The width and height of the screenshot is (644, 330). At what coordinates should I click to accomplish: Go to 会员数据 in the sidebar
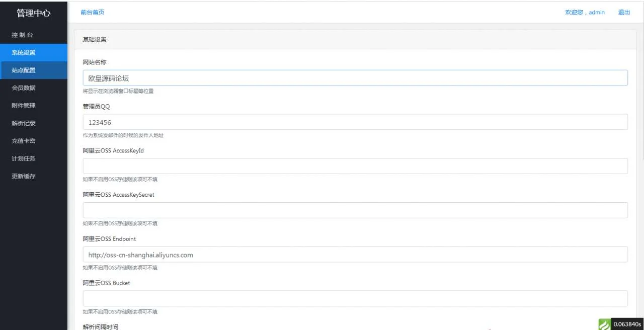24,88
